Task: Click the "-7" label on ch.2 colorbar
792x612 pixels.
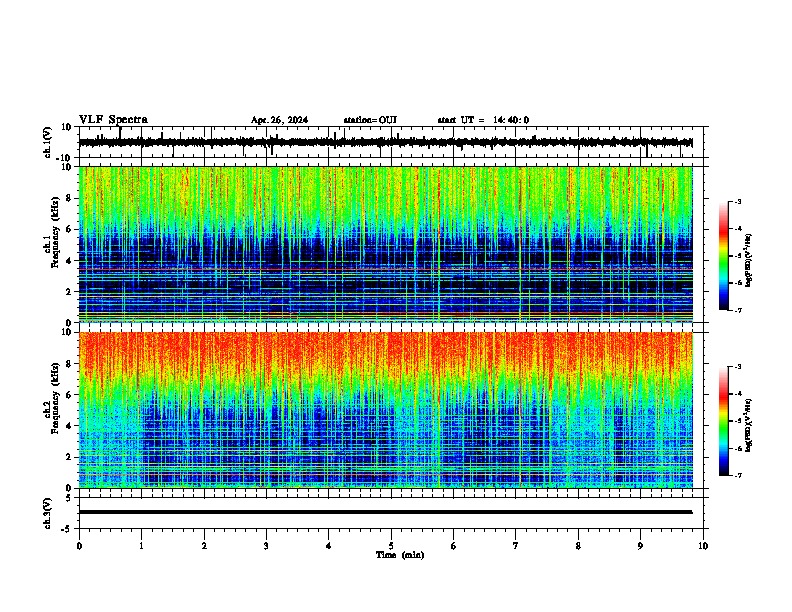Action: 738,476
